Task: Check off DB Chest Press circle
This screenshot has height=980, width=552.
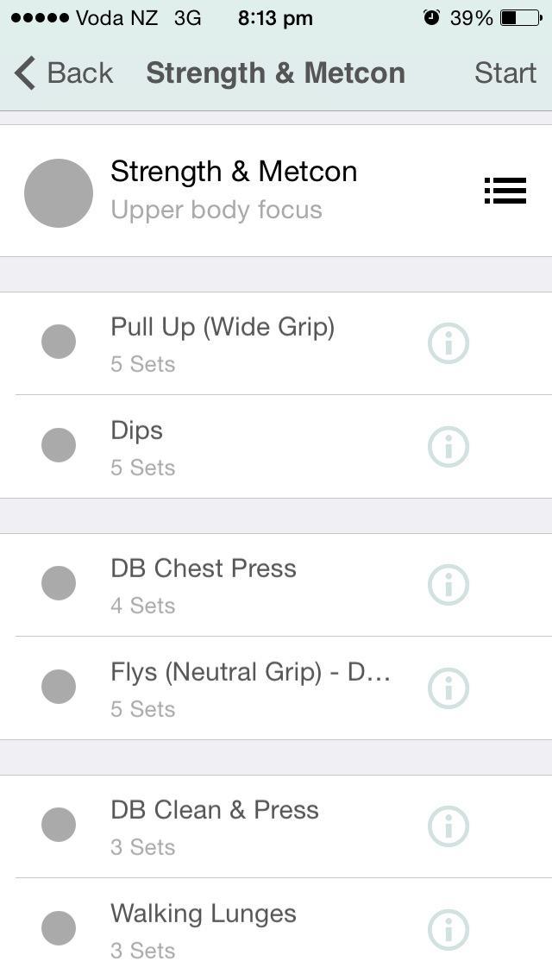Action: coord(59,583)
